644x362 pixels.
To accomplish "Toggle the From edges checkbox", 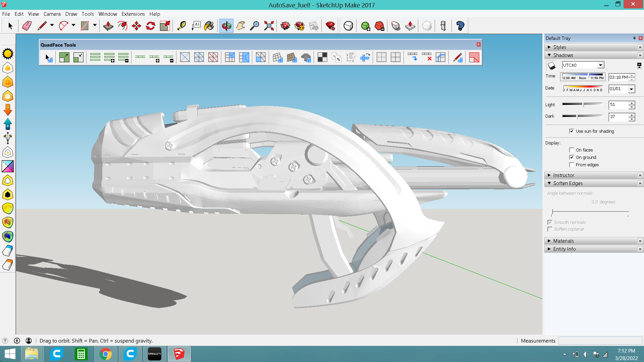I will pos(572,165).
